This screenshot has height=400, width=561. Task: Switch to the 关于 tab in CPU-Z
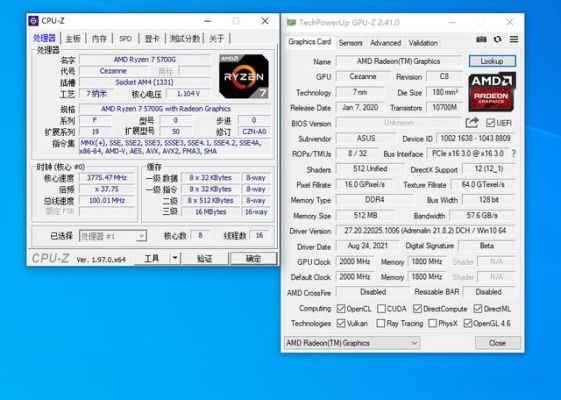tap(216, 39)
